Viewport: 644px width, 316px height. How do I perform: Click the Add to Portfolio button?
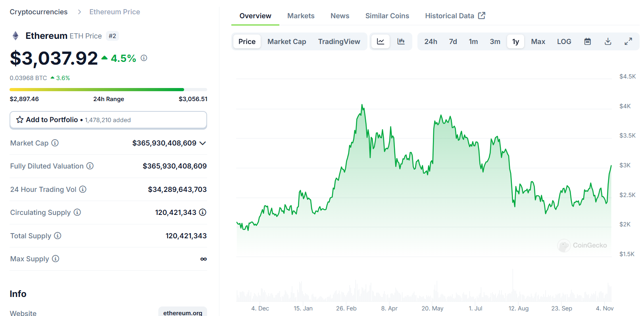[x=108, y=120]
